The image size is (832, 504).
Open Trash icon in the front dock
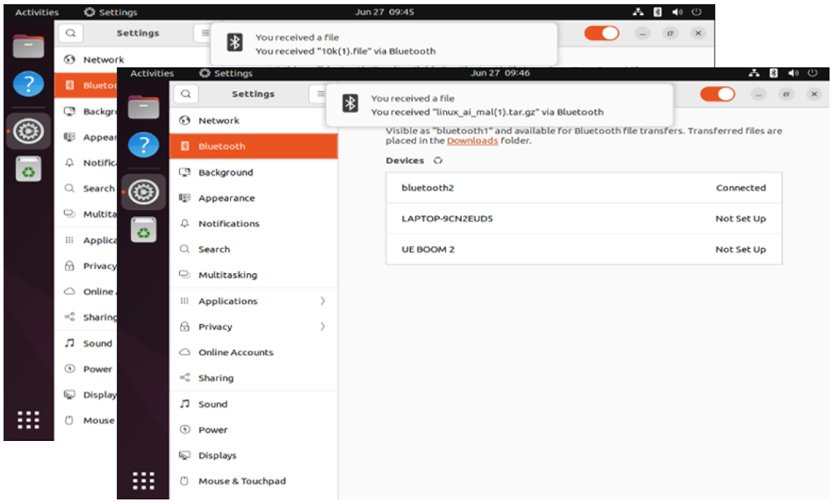(143, 230)
